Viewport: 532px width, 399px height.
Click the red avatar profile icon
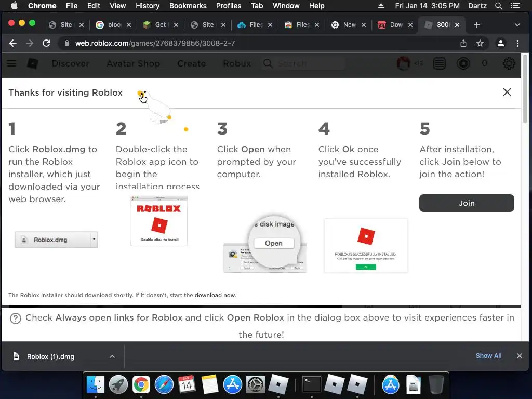403,63
